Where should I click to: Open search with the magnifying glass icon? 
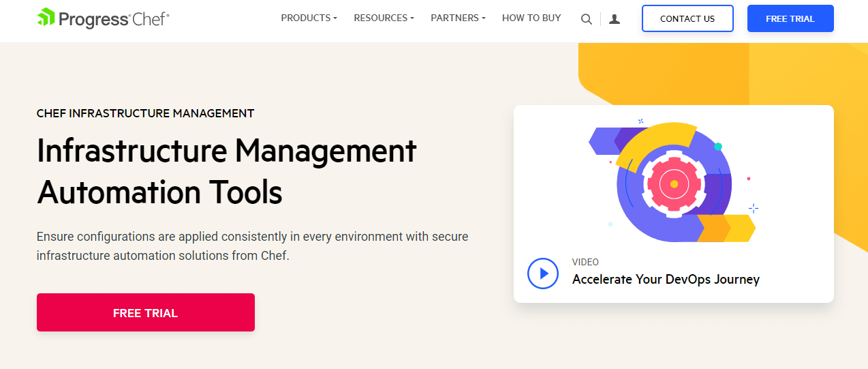586,19
